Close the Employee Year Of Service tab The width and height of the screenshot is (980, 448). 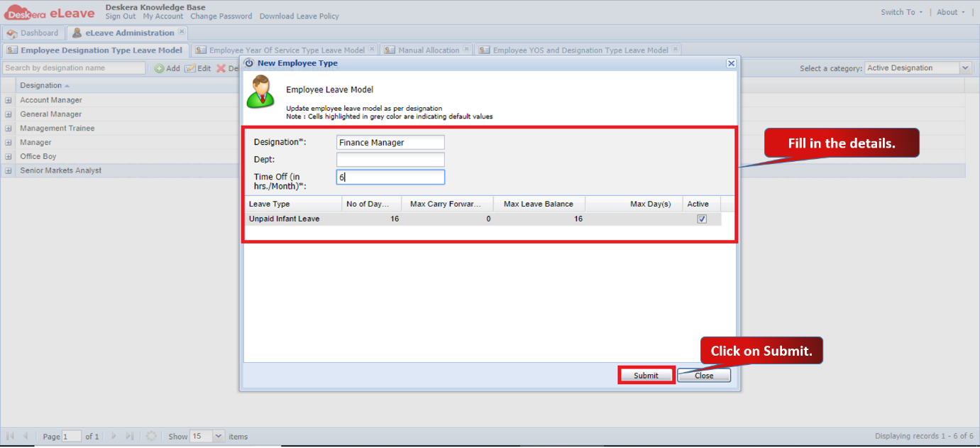(372, 50)
